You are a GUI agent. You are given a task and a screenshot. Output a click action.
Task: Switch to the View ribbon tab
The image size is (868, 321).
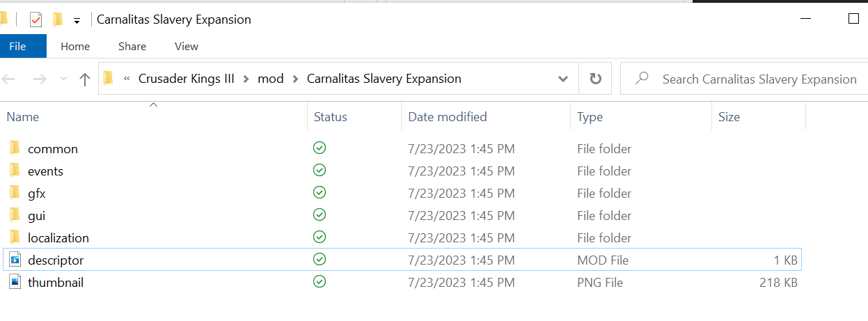[x=186, y=47]
